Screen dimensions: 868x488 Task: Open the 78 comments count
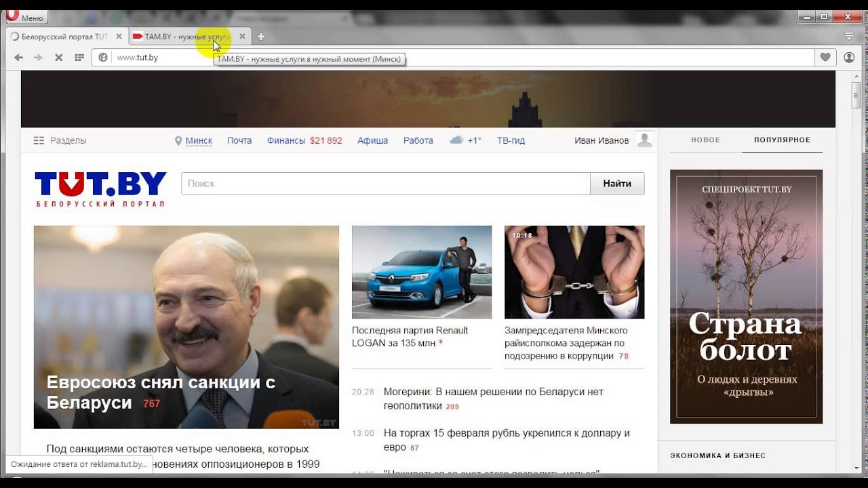pos(623,356)
